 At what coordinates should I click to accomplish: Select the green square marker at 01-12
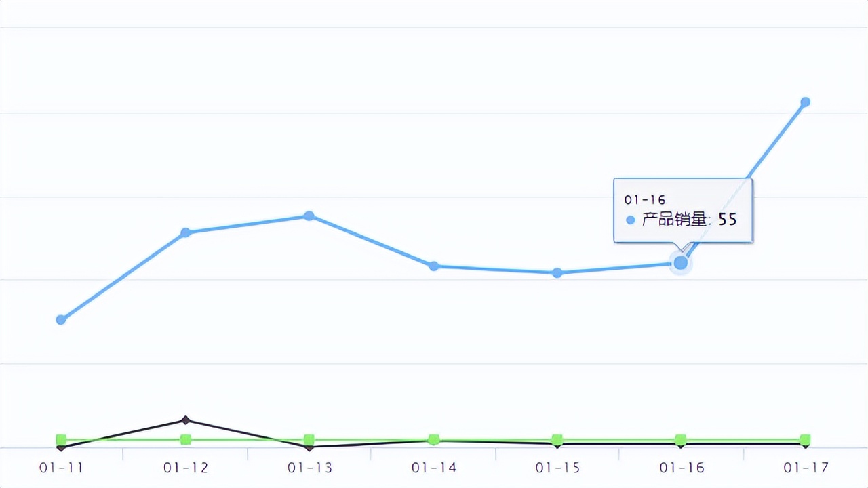coord(185,439)
